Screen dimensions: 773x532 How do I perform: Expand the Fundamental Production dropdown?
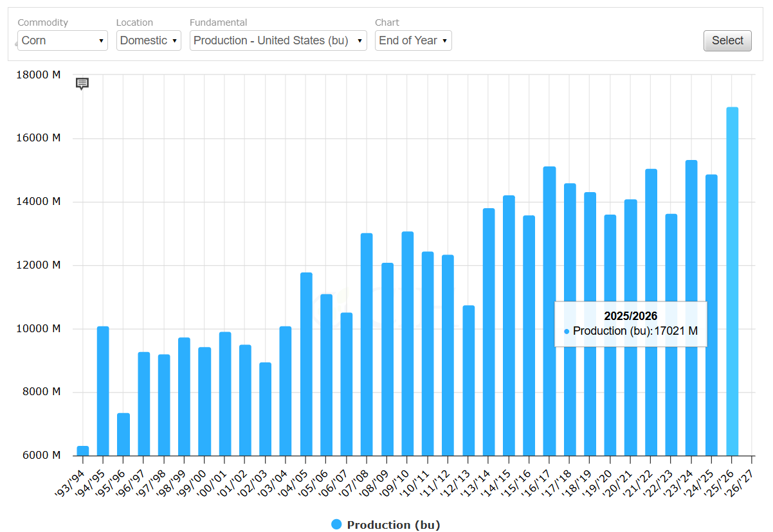[x=278, y=40]
